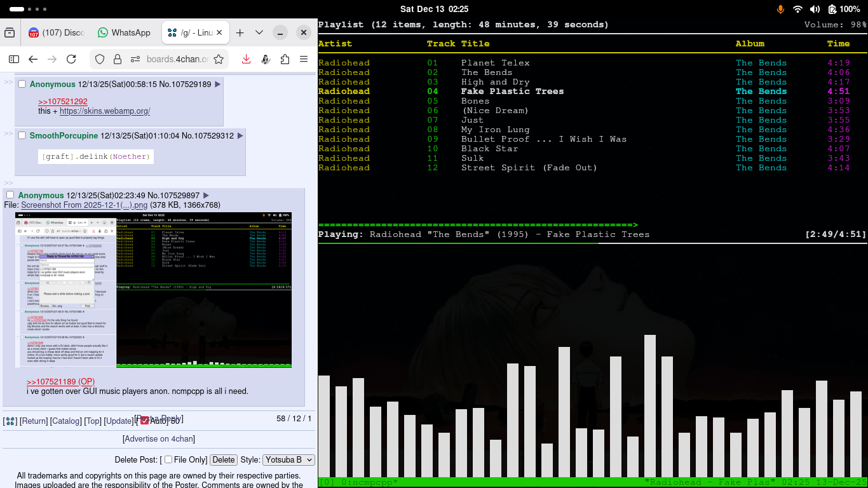This screenshot has width=868, height=488.
Task: Disable the Auto update checkbox
Action: click(x=144, y=421)
